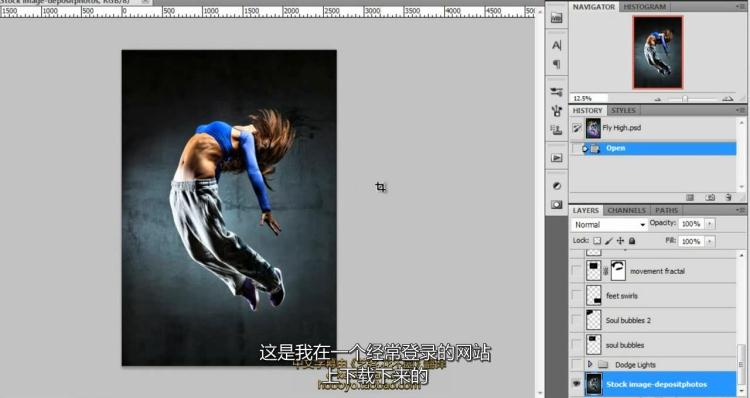
Task: Click the lock position icon
Action: tap(620, 241)
